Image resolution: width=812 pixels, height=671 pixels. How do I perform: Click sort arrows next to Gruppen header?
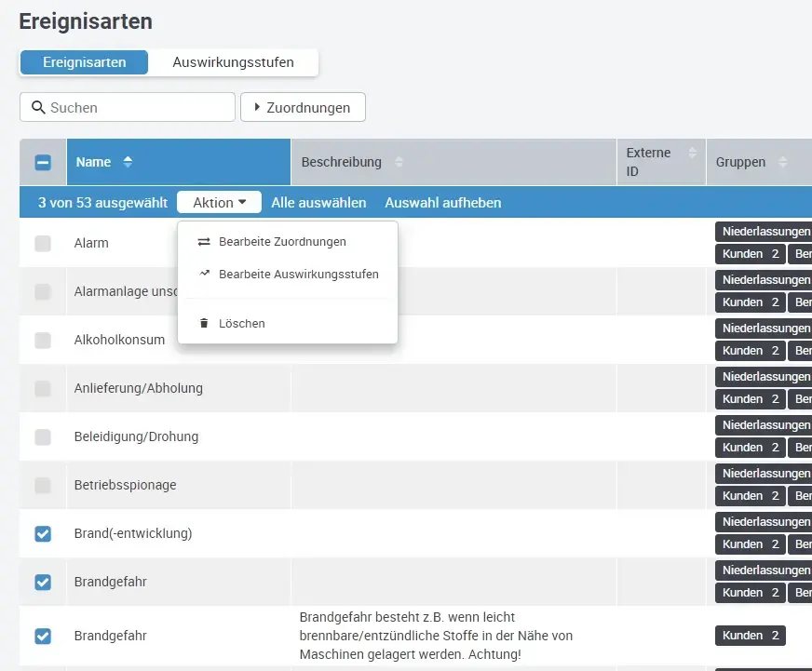(782, 162)
